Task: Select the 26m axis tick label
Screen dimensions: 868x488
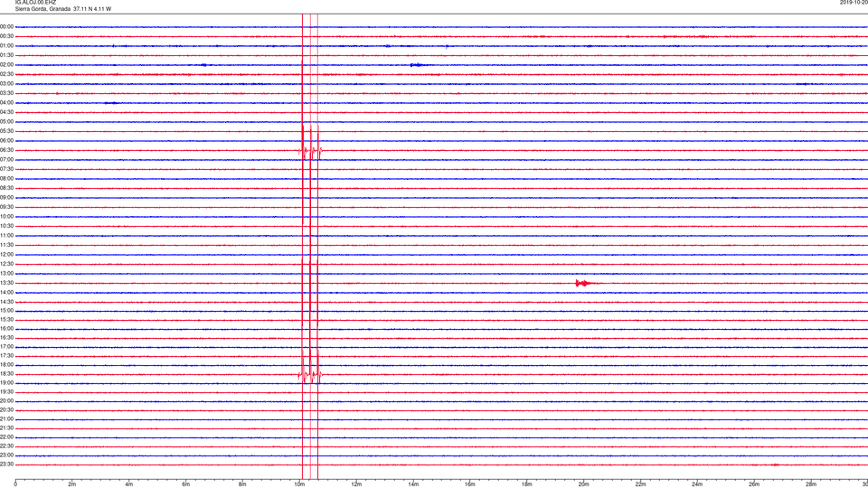Action: tap(754, 484)
